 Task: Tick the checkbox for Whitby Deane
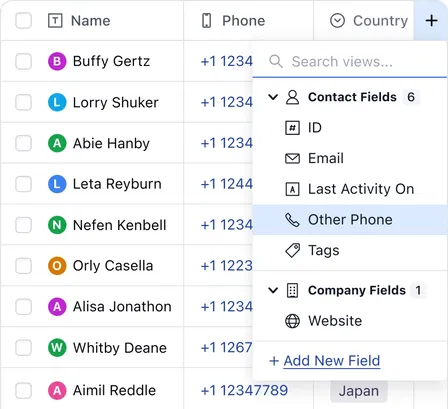[x=24, y=348]
